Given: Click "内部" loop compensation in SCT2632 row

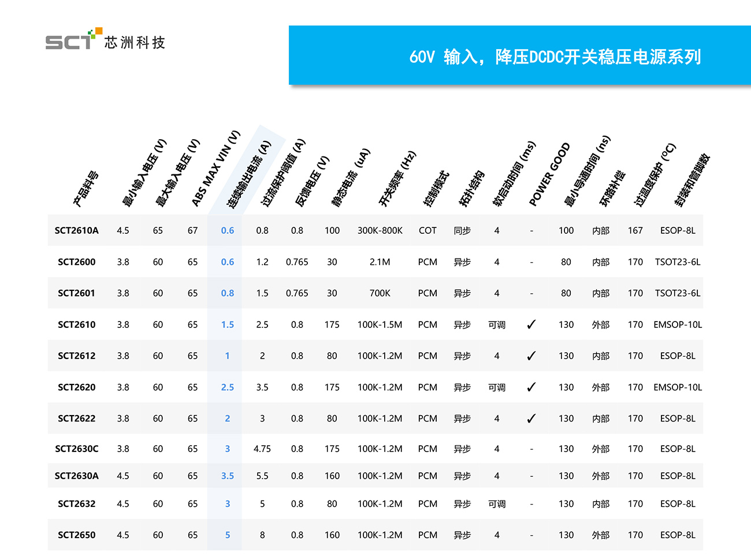Looking at the screenshot, I should (x=601, y=503).
